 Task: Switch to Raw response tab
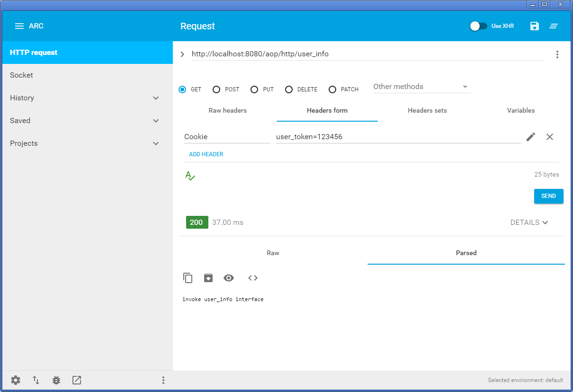point(273,253)
